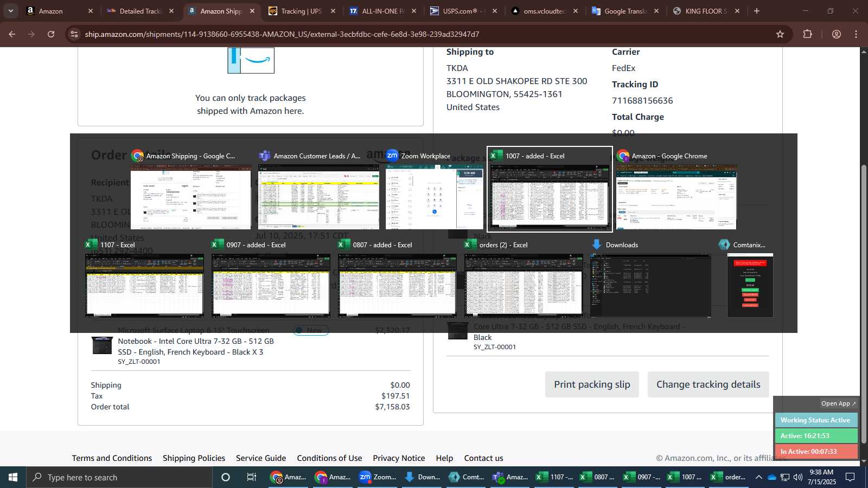
Task: Open Teams app from taskbar
Action: pyautogui.click(x=510, y=477)
